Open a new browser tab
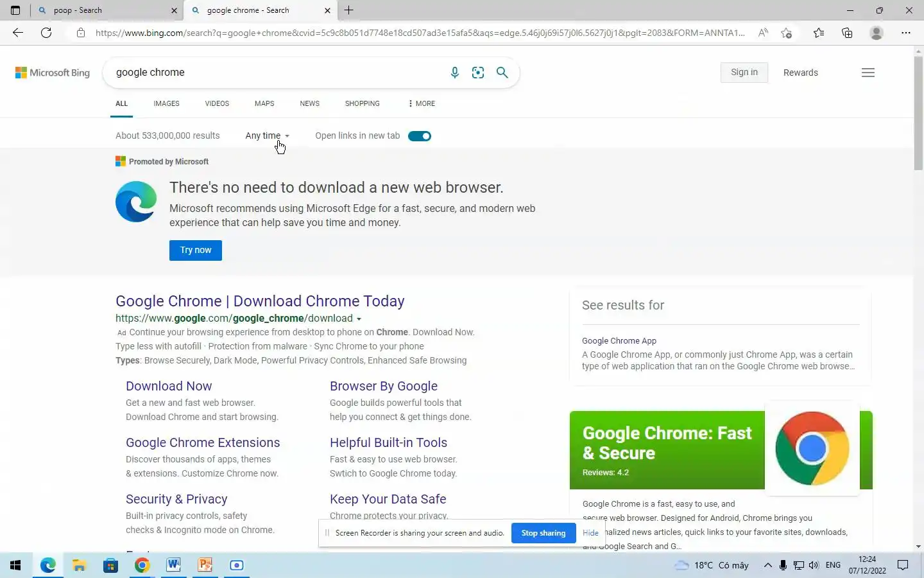 (349, 10)
